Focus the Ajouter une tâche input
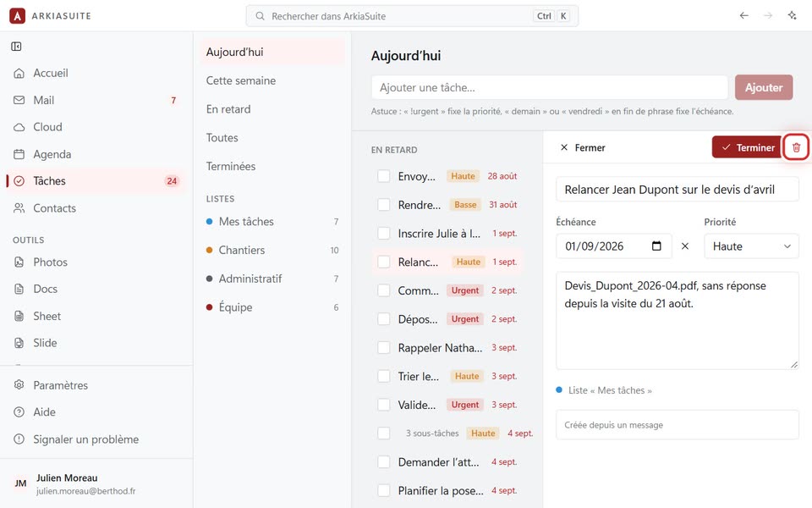This screenshot has height=508, width=812. 550,87
